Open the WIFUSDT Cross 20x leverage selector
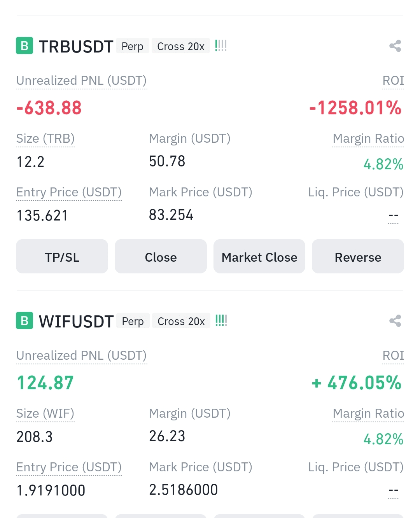The height and width of the screenshot is (518, 420). pyautogui.click(x=181, y=321)
